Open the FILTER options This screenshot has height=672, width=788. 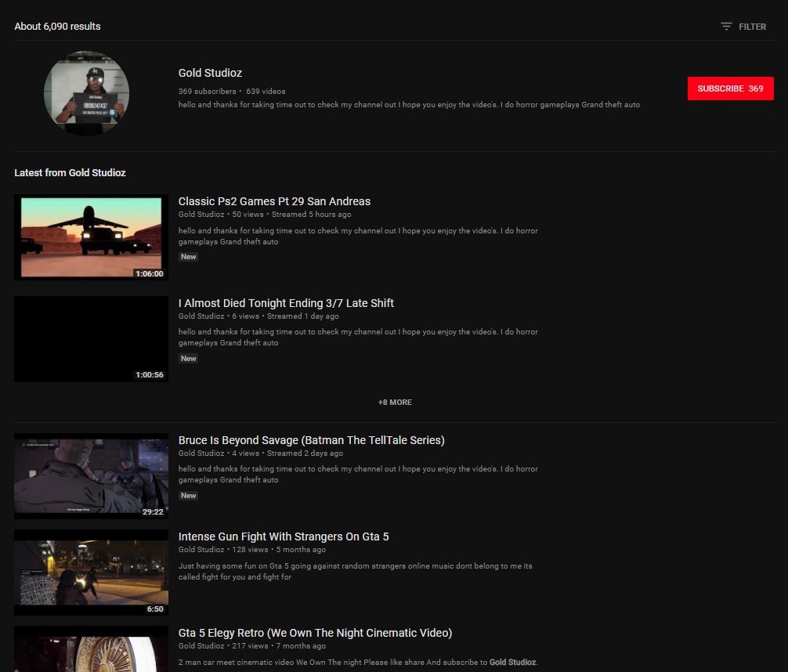tap(743, 27)
